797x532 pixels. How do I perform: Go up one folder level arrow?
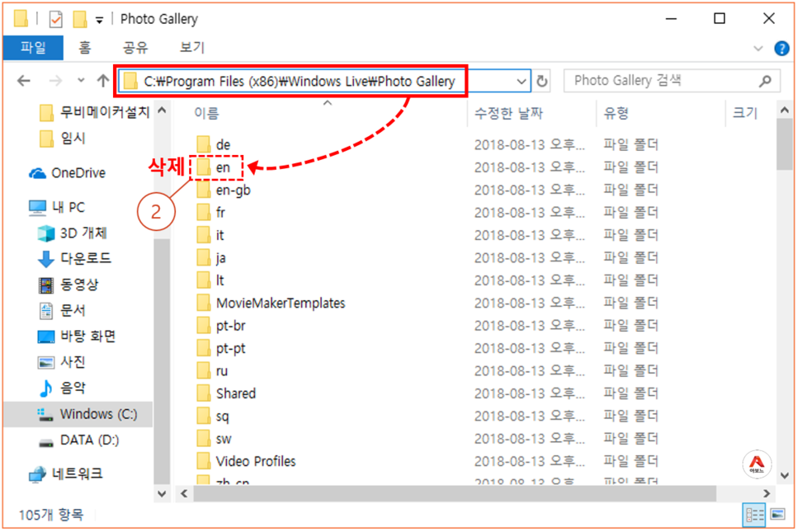point(103,81)
